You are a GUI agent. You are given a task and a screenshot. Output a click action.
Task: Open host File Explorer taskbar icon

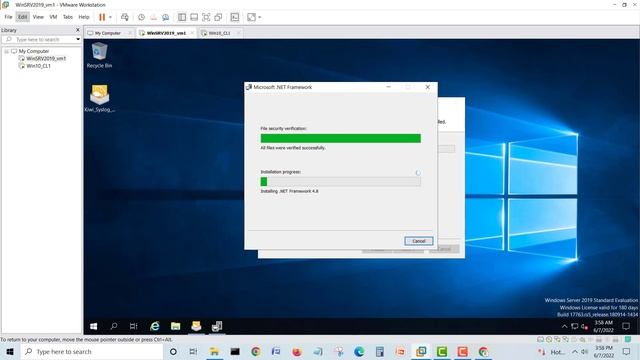coord(214,352)
